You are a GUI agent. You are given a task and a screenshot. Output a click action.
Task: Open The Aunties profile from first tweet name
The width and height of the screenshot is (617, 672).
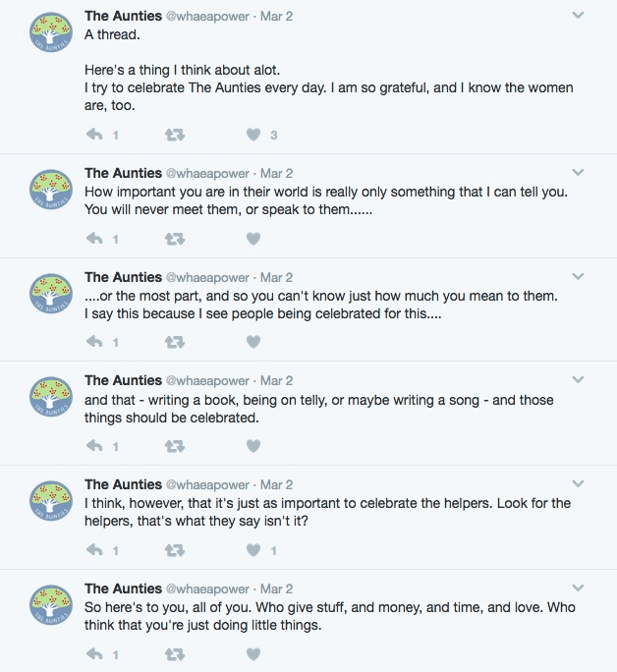click(123, 16)
